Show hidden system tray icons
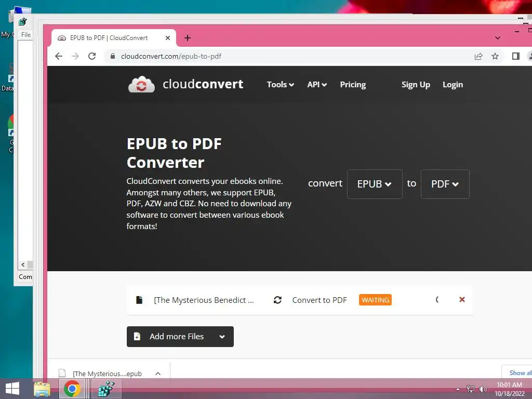 pos(458,389)
